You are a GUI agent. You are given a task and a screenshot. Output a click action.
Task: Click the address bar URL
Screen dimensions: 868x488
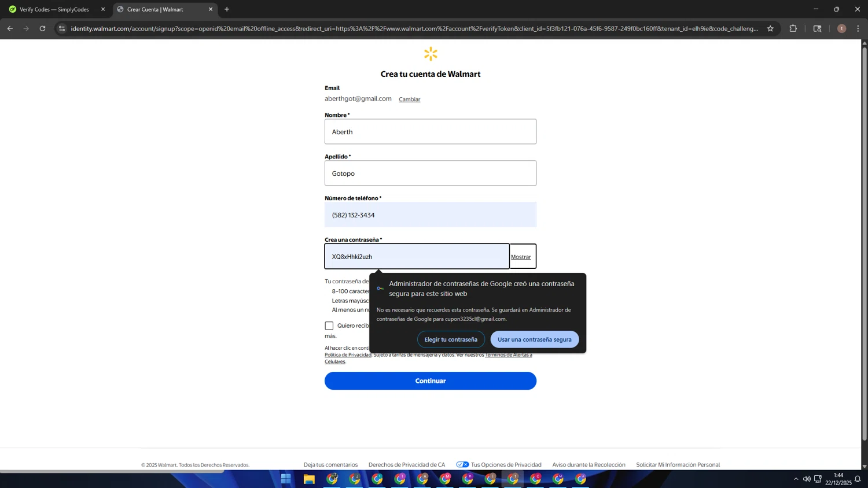[x=414, y=28]
